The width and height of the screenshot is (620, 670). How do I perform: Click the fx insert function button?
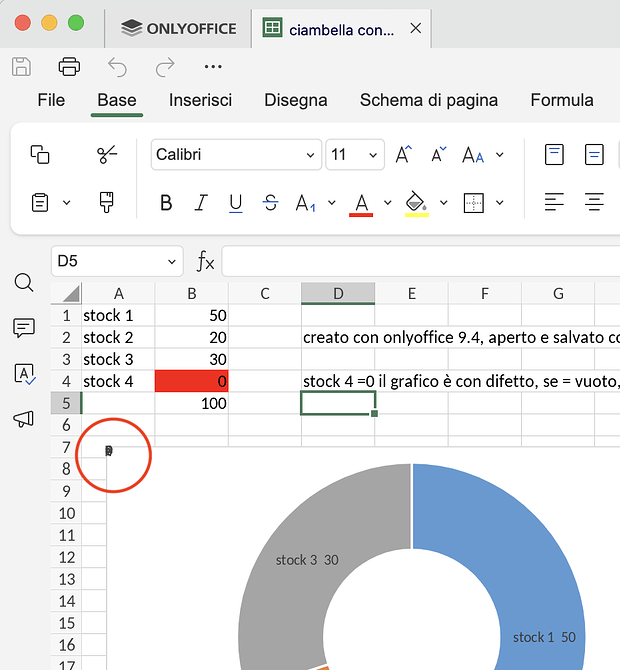[205, 261]
